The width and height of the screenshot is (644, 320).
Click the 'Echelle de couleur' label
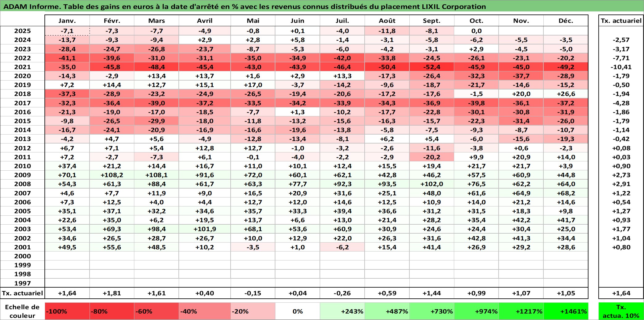23,311
